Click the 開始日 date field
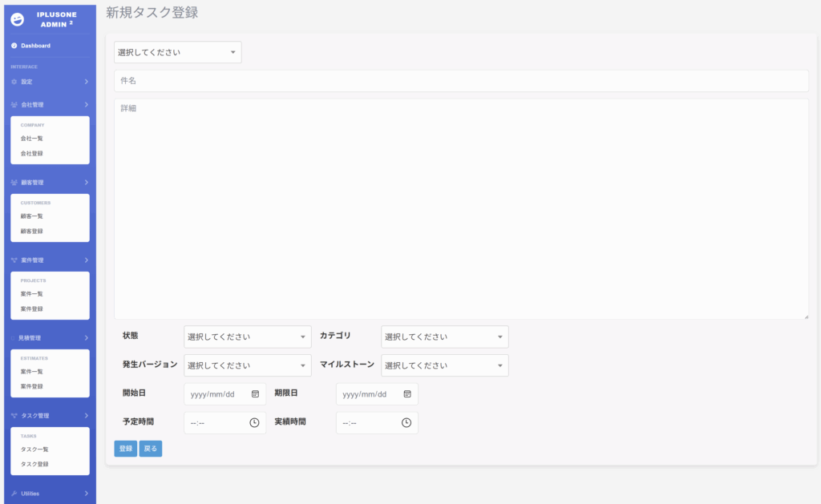The width and height of the screenshot is (821, 504). 225,394
